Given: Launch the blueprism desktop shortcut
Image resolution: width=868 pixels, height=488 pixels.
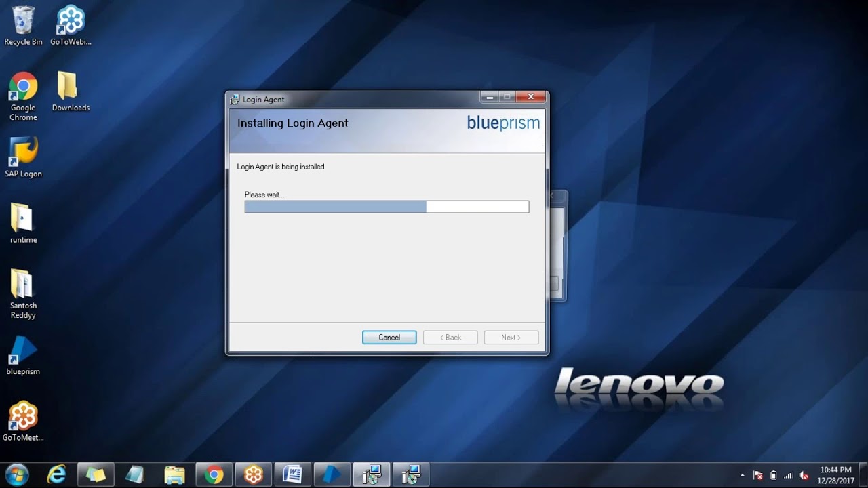Looking at the screenshot, I should pos(23,356).
